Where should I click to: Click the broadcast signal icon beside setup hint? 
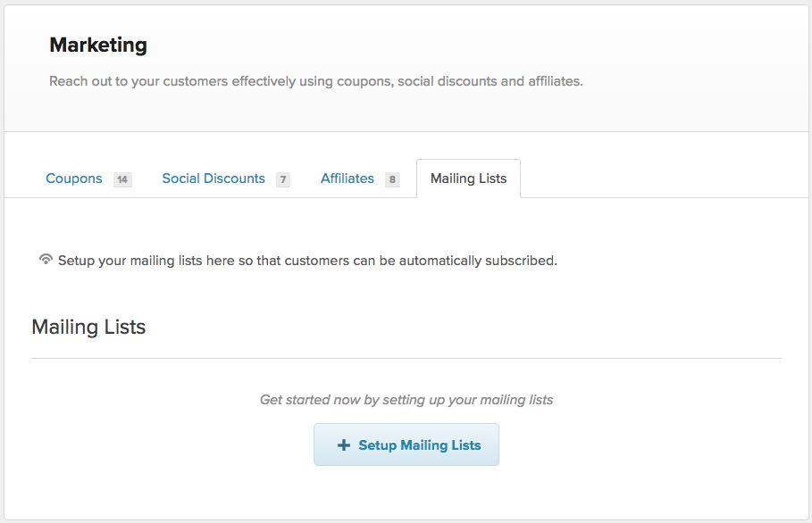(46, 259)
